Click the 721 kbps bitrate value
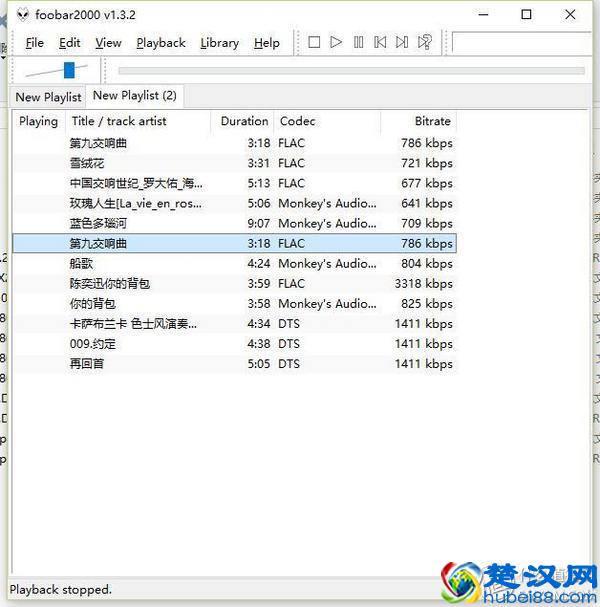 (x=427, y=163)
